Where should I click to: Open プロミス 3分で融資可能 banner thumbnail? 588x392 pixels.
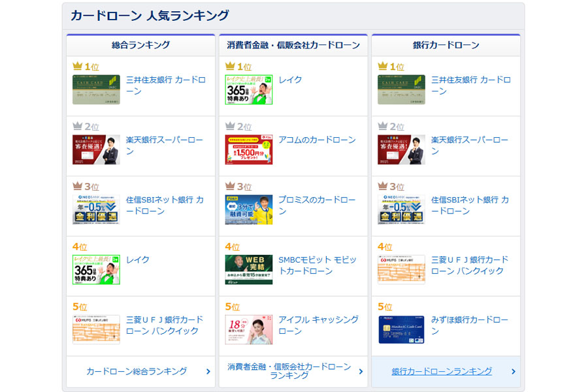[x=249, y=210]
